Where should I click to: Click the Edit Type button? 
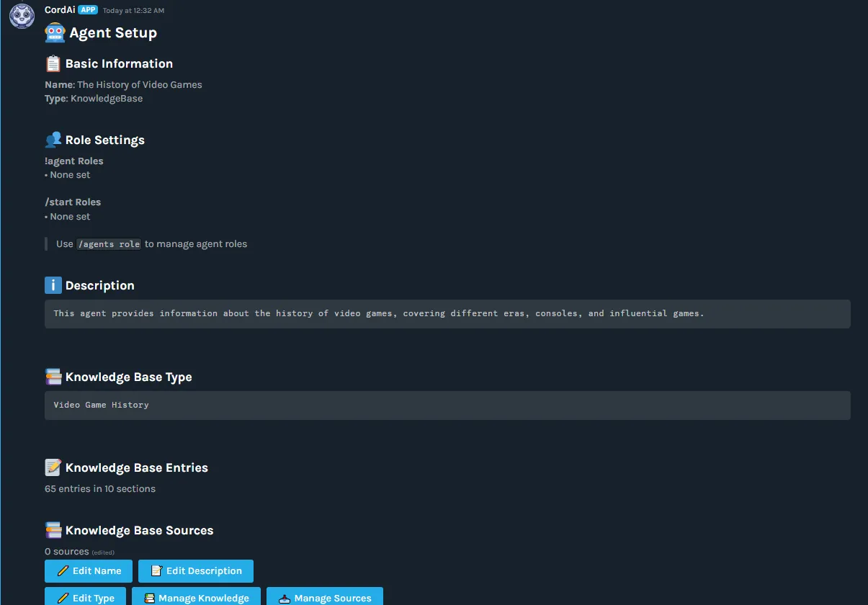(x=85, y=598)
